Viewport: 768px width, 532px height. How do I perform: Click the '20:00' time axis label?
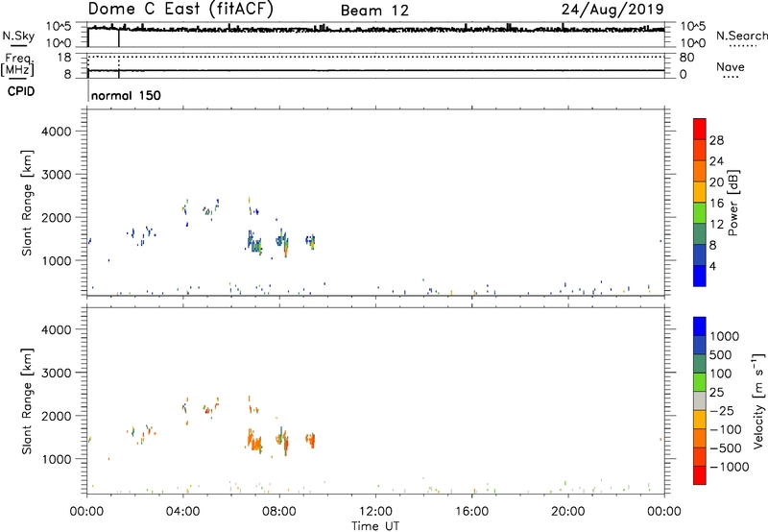click(x=568, y=512)
